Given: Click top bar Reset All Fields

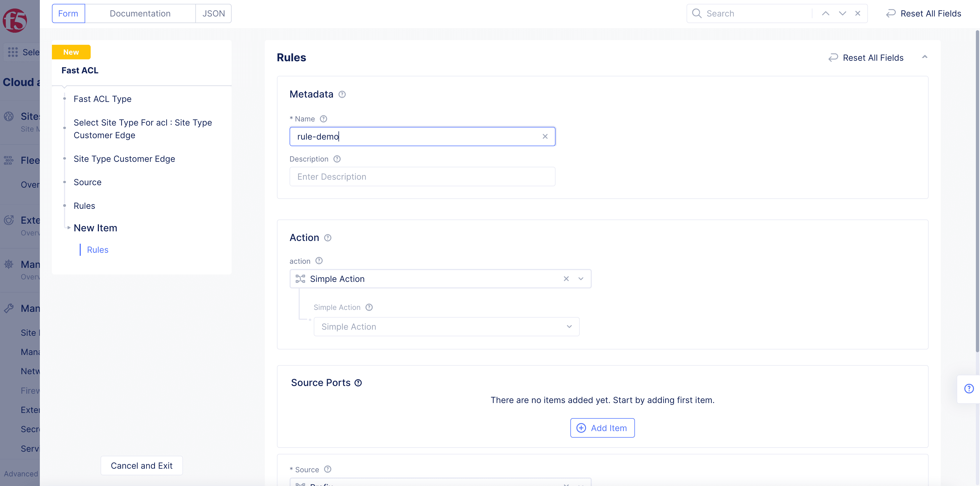Looking at the screenshot, I should click(x=923, y=13).
